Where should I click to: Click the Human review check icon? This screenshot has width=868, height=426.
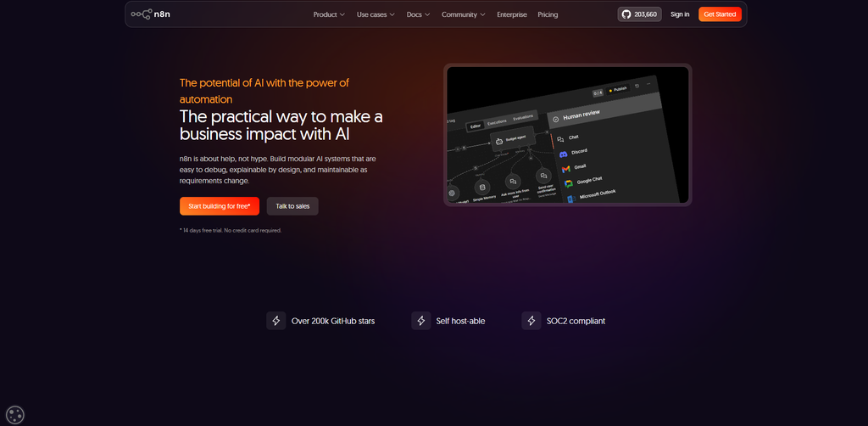click(x=556, y=119)
